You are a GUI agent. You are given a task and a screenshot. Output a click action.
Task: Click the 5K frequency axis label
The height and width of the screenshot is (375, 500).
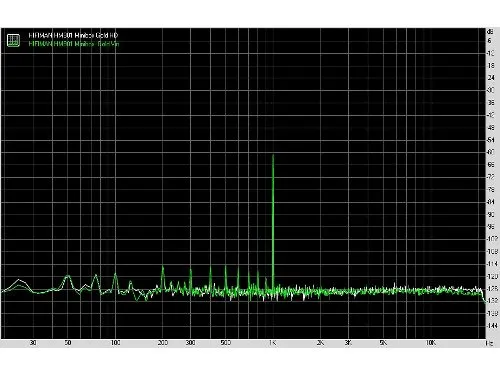coord(383,343)
